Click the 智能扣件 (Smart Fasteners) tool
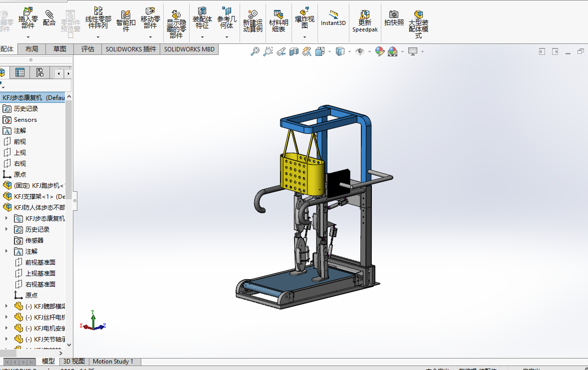588x370 pixels. [x=126, y=21]
